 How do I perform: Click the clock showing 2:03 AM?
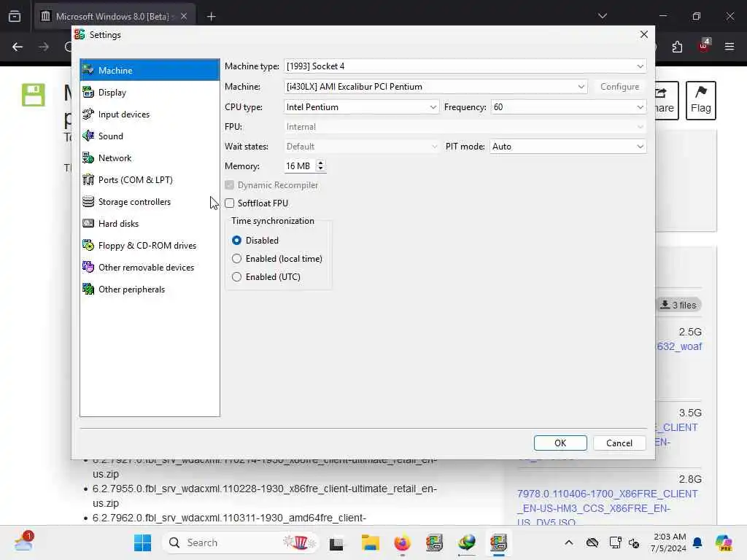[669, 542]
